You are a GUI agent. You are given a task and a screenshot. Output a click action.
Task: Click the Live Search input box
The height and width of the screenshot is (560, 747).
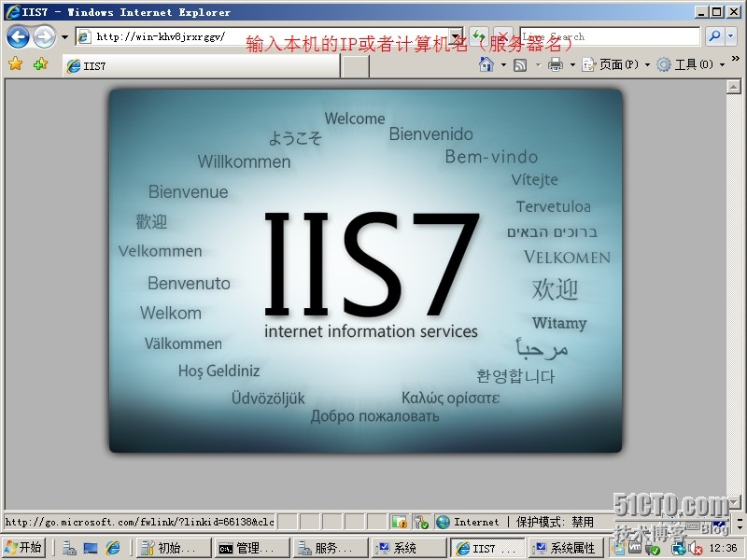610,36
